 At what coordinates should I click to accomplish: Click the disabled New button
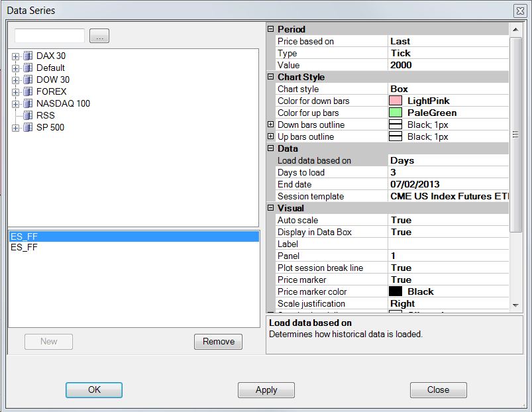point(48,342)
